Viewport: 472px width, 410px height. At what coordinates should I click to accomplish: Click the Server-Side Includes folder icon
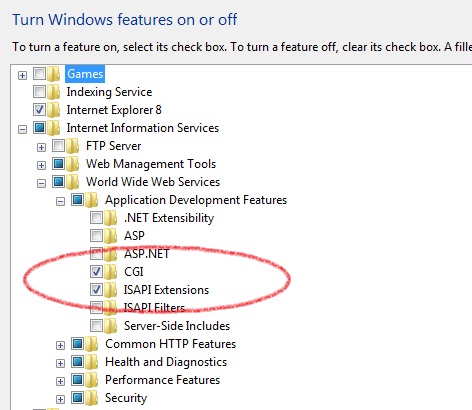111,326
